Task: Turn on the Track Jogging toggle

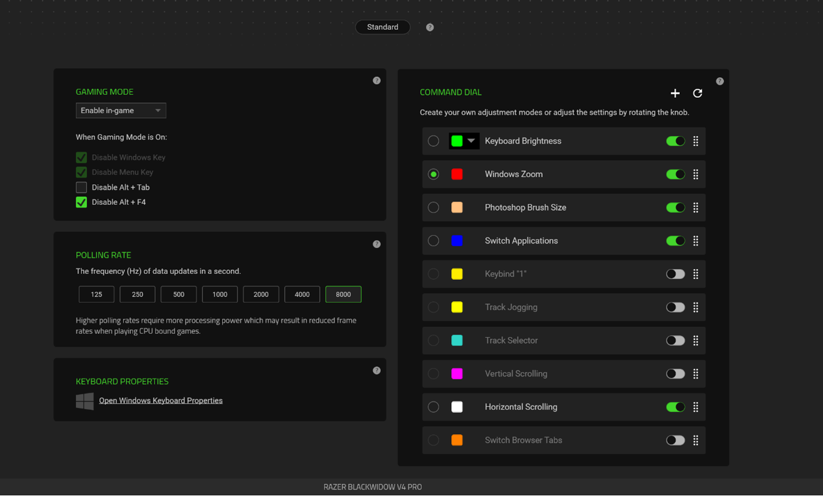Action: [x=675, y=307]
